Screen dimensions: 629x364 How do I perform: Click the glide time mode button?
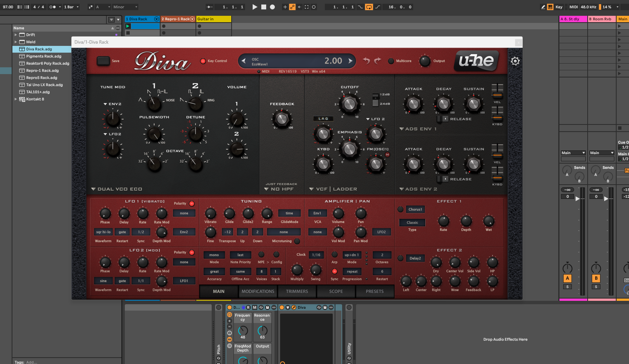click(289, 213)
